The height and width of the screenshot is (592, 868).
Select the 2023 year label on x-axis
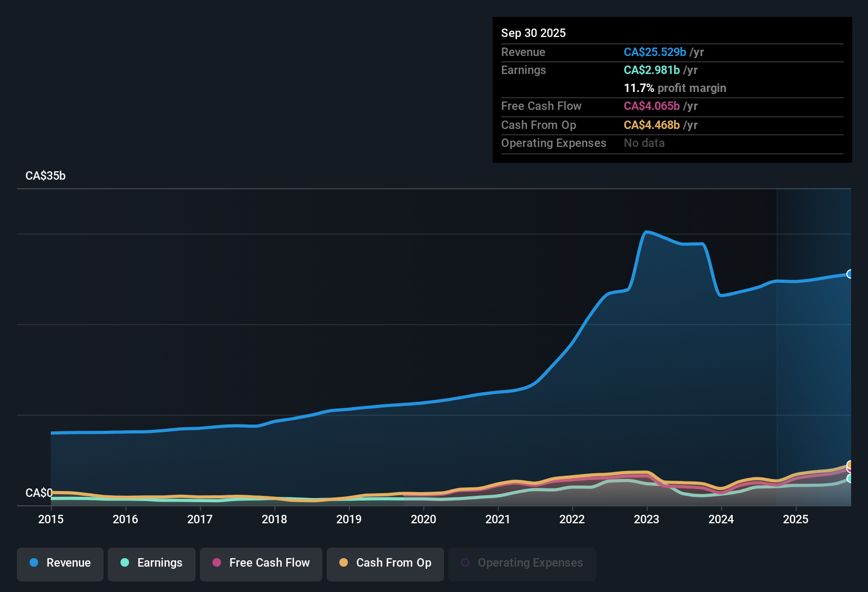[x=647, y=520]
